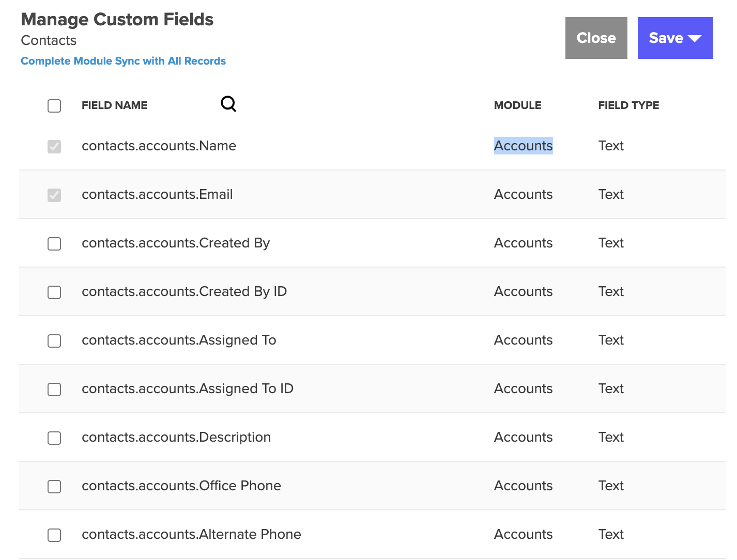
Task: Click the Close button
Action: 596,38
